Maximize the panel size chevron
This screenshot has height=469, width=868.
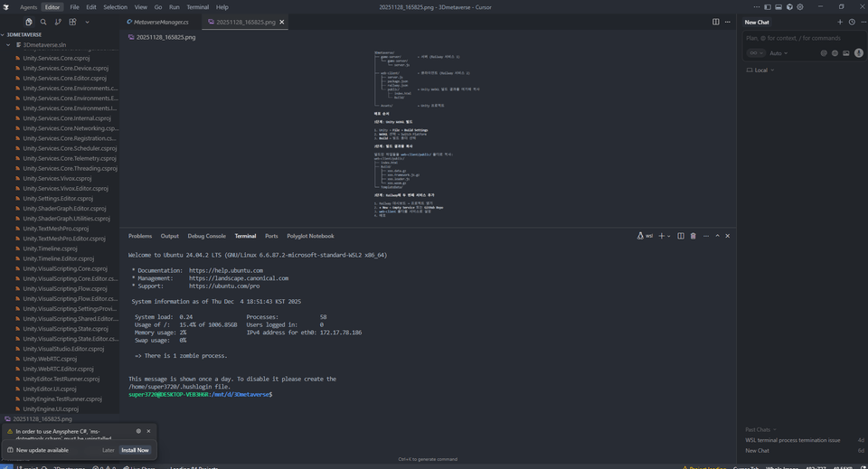pyautogui.click(x=717, y=236)
